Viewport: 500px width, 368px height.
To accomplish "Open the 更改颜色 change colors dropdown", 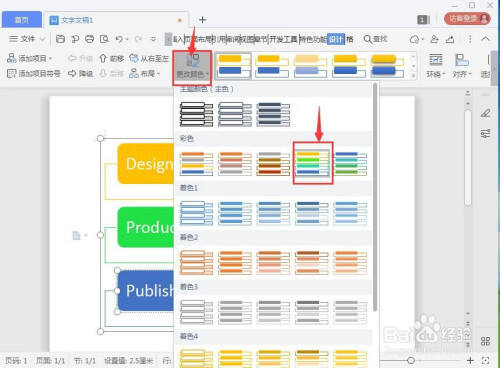I will 192,67.
